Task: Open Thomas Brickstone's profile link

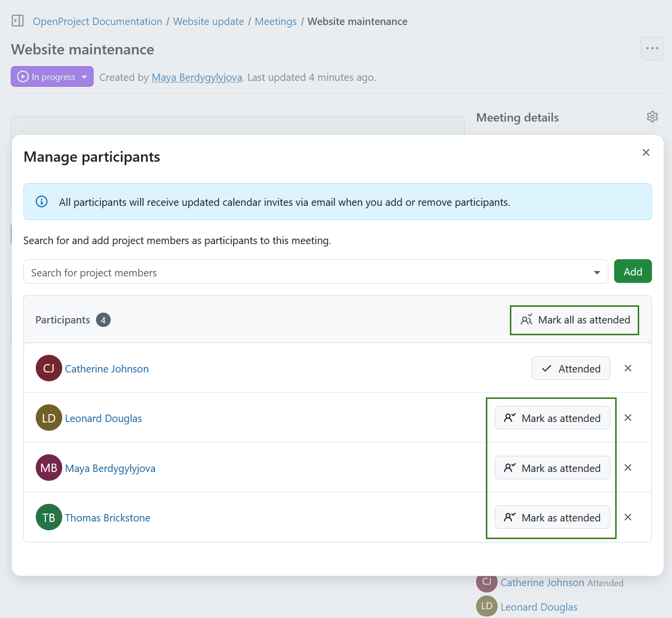Action: [x=107, y=518]
